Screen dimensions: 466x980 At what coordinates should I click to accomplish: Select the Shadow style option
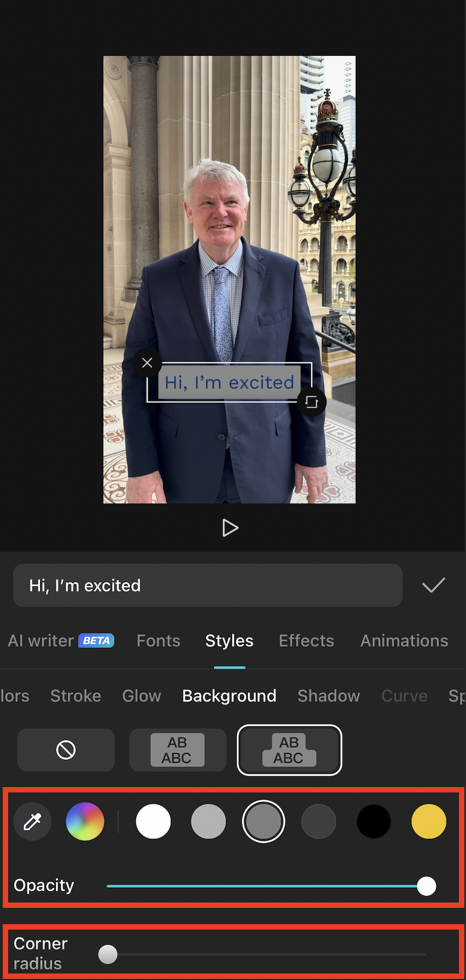coord(328,695)
